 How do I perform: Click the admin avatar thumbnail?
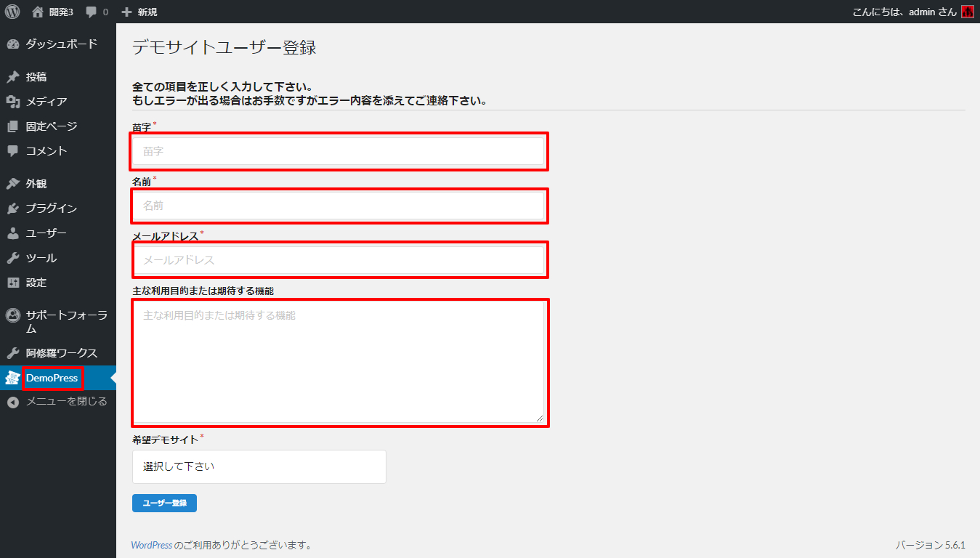tap(967, 12)
